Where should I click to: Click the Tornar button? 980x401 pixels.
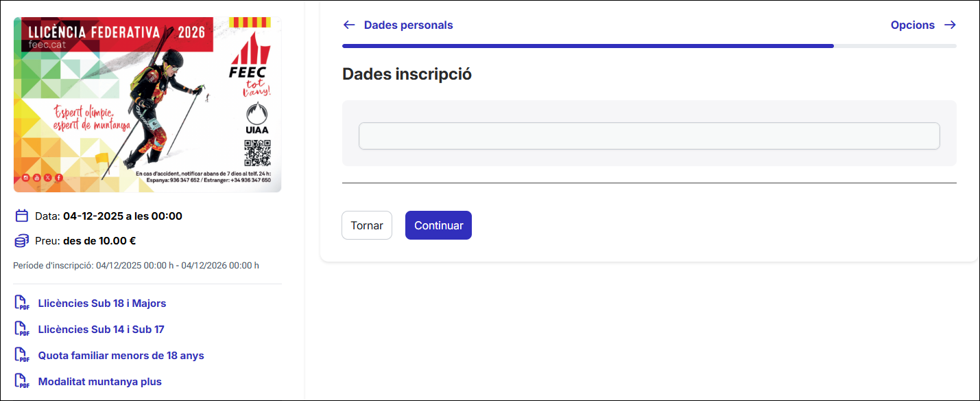click(x=366, y=225)
